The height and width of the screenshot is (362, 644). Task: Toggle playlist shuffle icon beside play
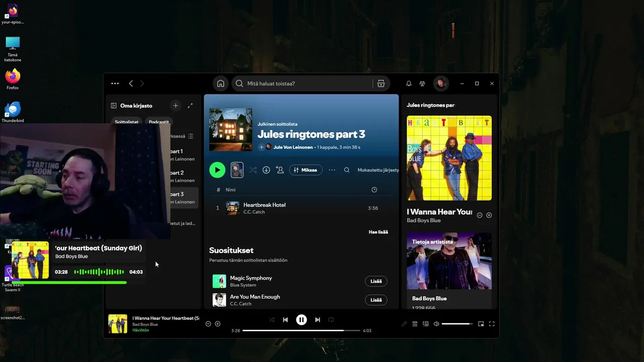253,170
